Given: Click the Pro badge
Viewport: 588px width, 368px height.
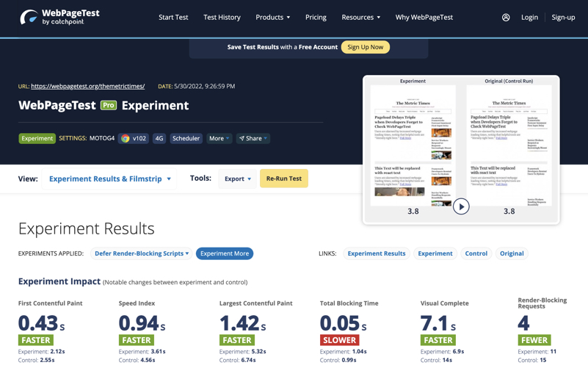Looking at the screenshot, I should coord(109,106).
